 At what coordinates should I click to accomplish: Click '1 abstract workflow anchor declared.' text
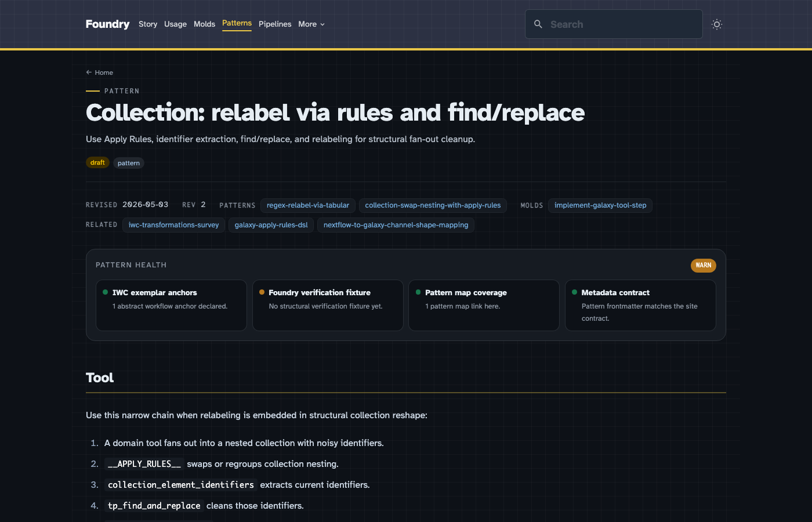tap(170, 306)
